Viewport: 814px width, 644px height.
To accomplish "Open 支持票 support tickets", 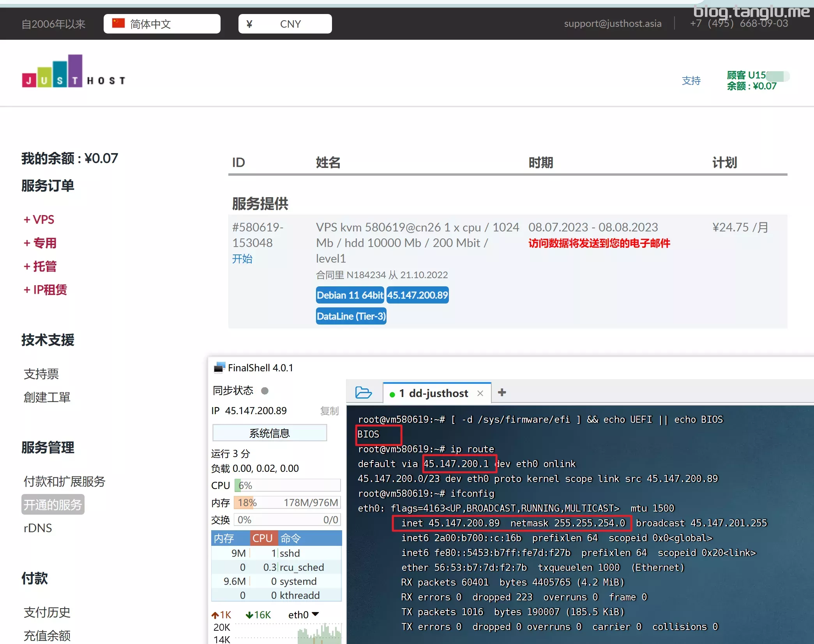I will pos(41,374).
